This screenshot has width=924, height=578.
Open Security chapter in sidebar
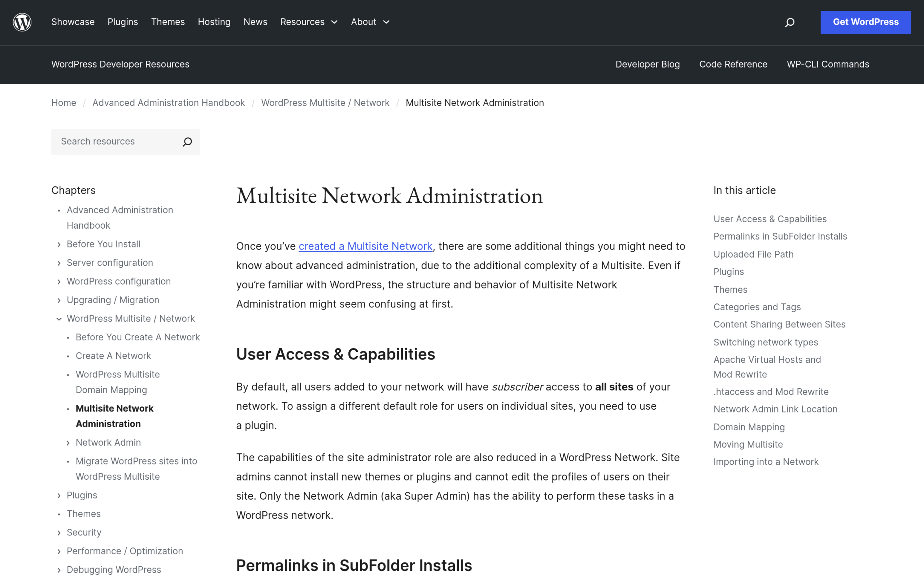pyautogui.click(x=84, y=532)
